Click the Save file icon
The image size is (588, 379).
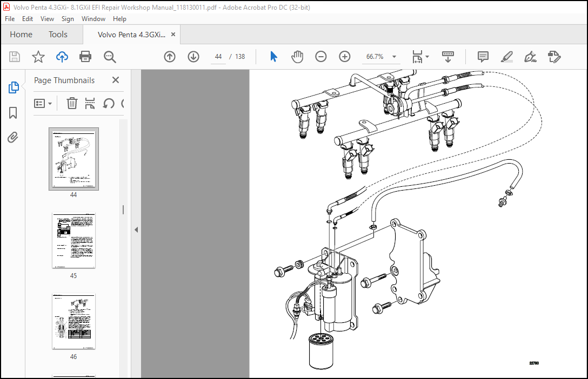point(14,57)
